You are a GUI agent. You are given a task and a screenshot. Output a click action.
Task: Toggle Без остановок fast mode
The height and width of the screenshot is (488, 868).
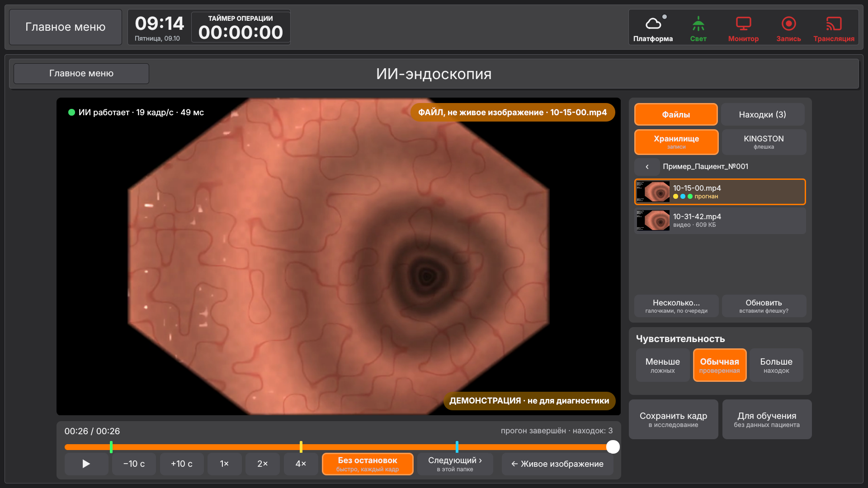pyautogui.click(x=368, y=464)
